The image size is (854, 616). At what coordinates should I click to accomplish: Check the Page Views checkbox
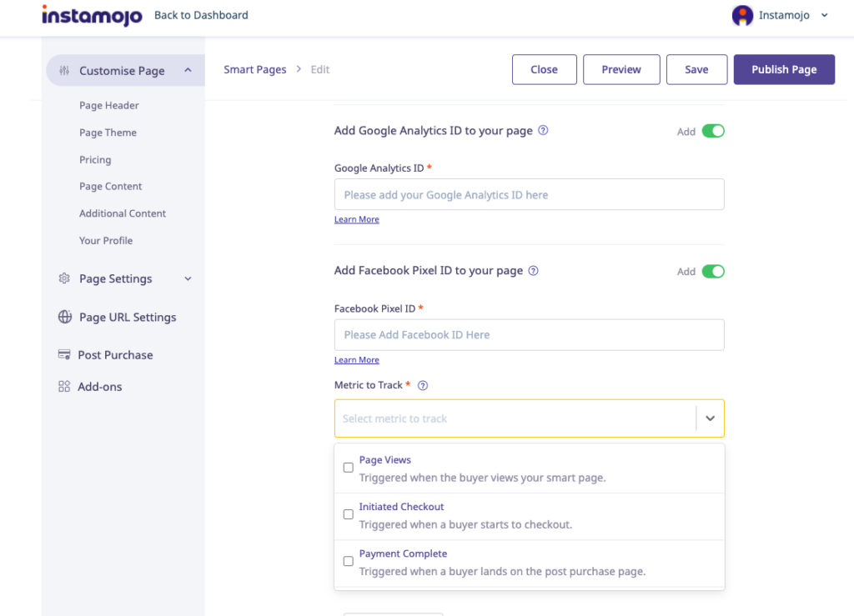click(x=349, y=468)
